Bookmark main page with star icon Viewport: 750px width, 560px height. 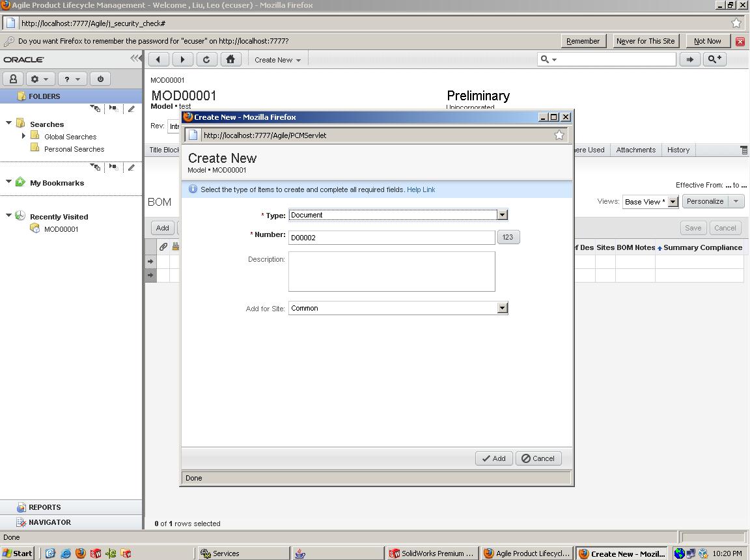[736, 23]
